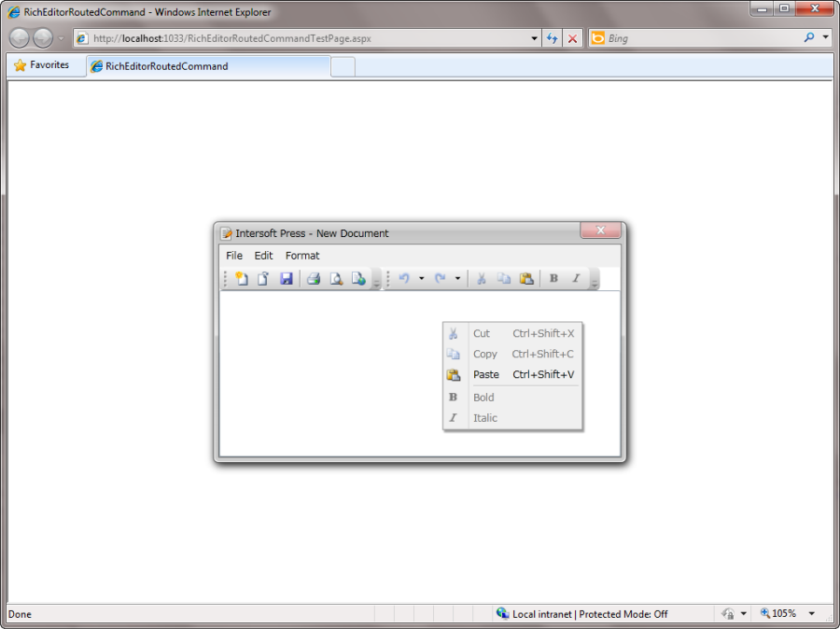Viewport: 840px width, 629px height.
Task: Open the zoom level dropdown arrow
Action: 812,613
